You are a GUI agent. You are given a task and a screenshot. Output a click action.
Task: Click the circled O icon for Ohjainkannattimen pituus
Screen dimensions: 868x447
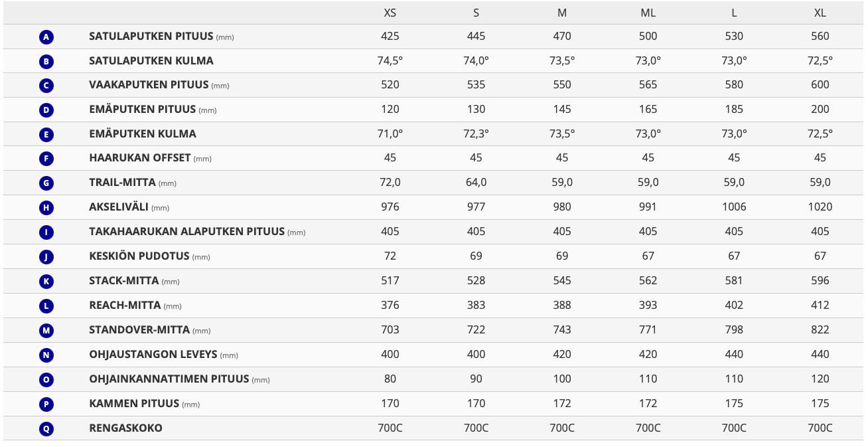pos(46,380)
